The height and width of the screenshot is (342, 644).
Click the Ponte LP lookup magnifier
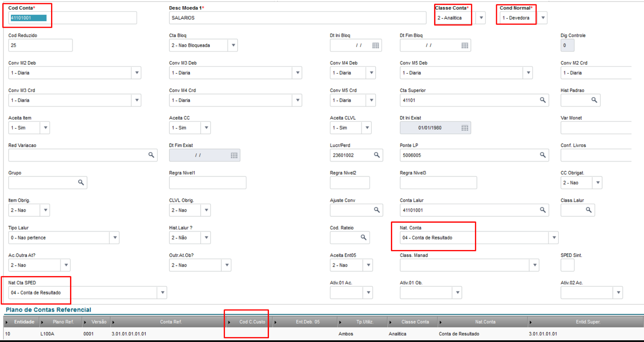click(x=543, y=155)
